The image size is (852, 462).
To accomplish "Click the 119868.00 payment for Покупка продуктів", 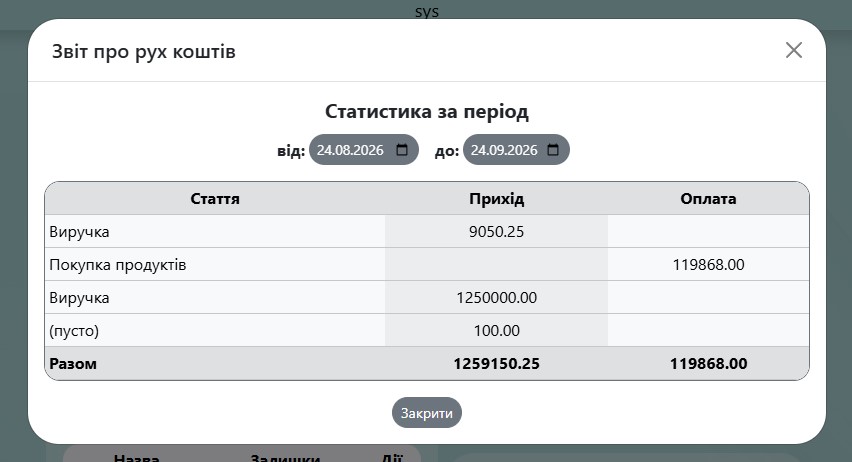I will [708, 265].
